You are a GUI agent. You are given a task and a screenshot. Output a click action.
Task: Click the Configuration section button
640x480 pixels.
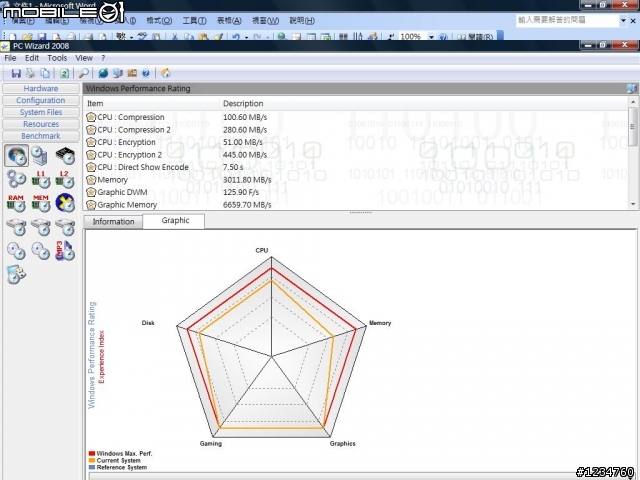click(41, 100)
